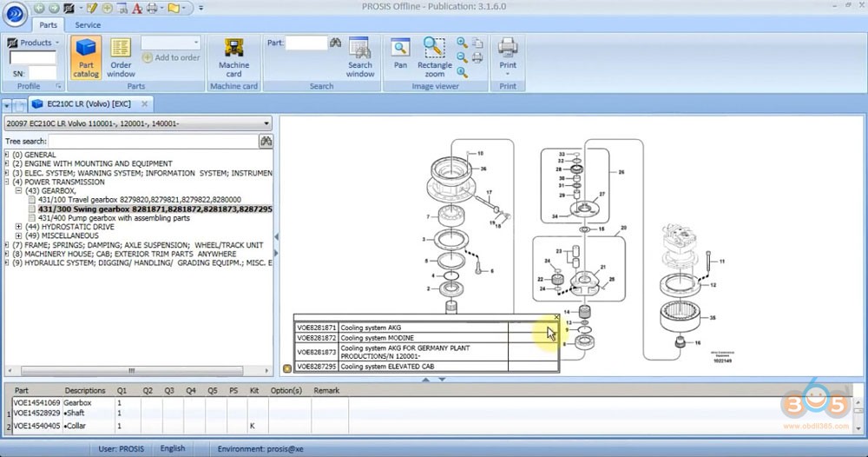Image resolution: width=868 pixels, height=457 pixels.
Task: Open the Machine card
Action: [233, 57]
